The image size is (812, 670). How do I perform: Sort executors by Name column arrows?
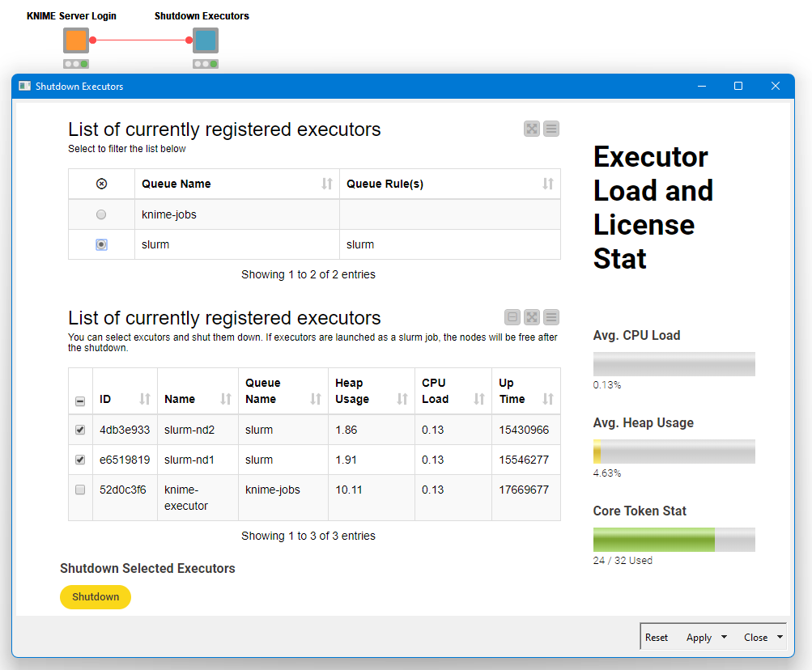[x=226, y=399]
